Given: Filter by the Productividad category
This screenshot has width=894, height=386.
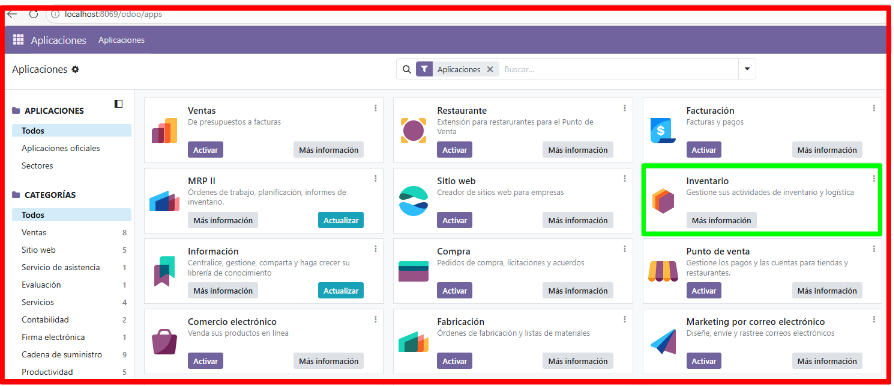Looking at the screenshot, I should (71, 372).
